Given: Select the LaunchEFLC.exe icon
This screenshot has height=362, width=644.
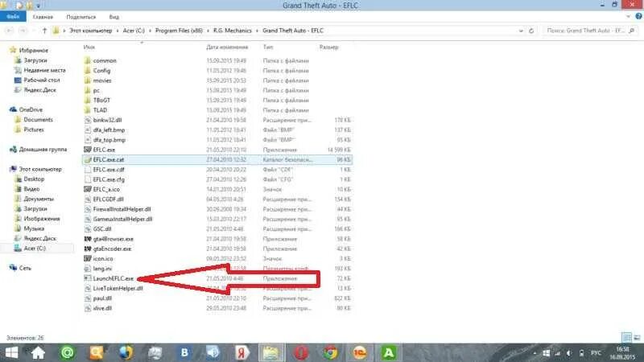Looking at the screenshot, I should (x=88, y=278).
